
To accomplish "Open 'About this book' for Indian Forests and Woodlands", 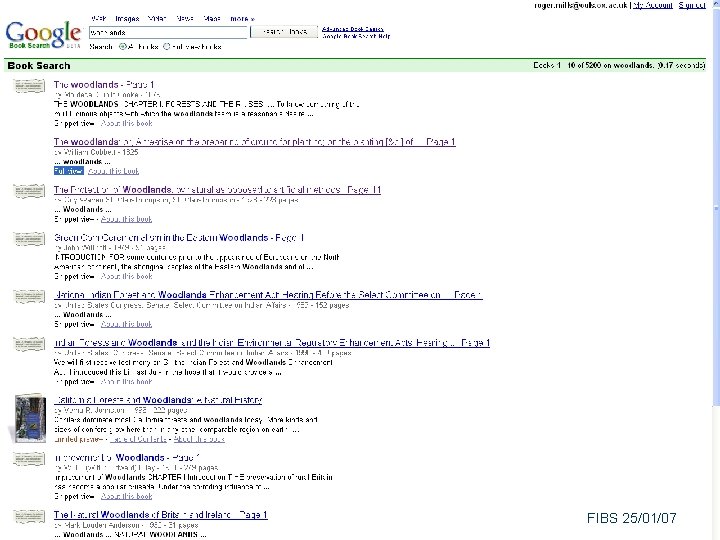I will [126, 381].
